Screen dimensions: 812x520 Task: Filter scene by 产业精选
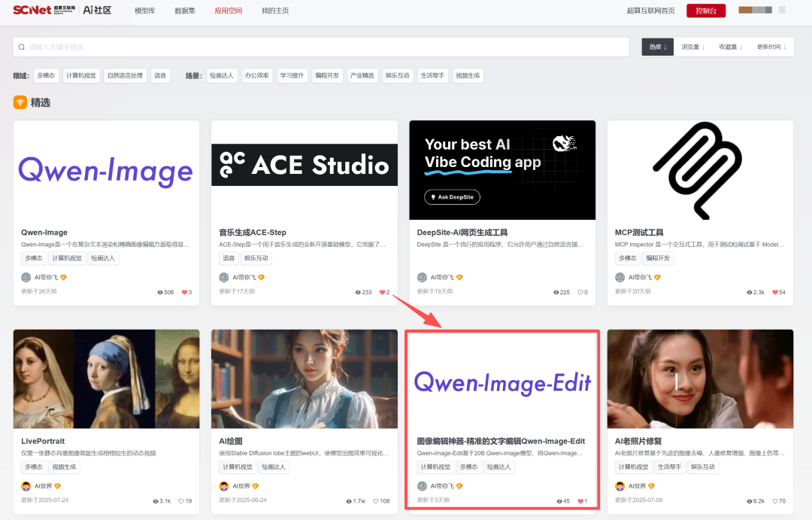coord(362,76)
